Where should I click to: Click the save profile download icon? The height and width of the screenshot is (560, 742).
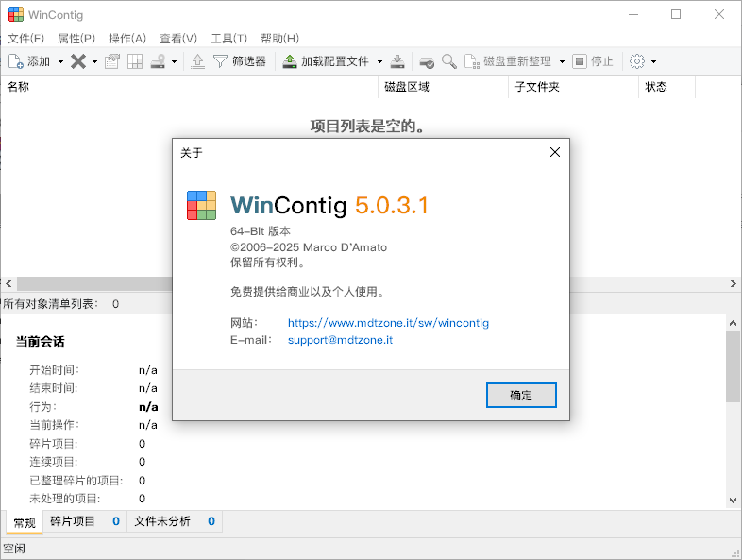(397, 61)
